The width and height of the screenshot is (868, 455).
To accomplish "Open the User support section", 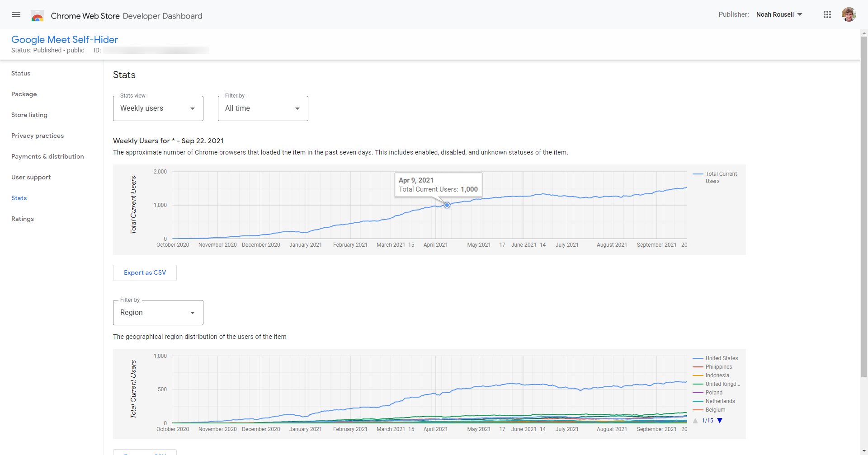I will (31, 177).
